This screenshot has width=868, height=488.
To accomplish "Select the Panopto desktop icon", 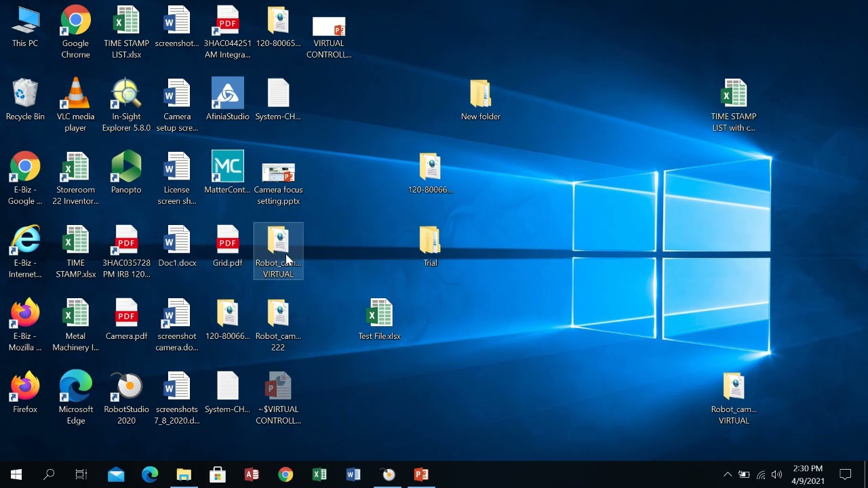I will (x=126, y=173).
